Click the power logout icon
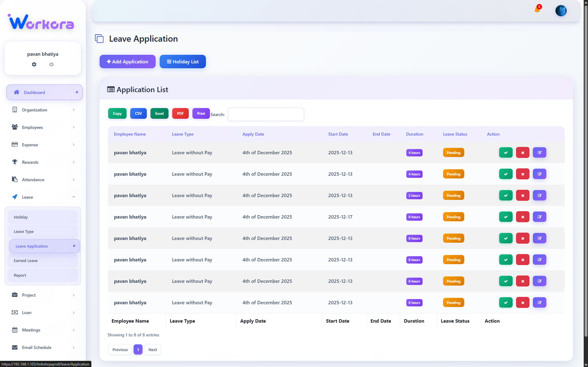Viewport: 588px width, 367px height. [x=51, y=64]
